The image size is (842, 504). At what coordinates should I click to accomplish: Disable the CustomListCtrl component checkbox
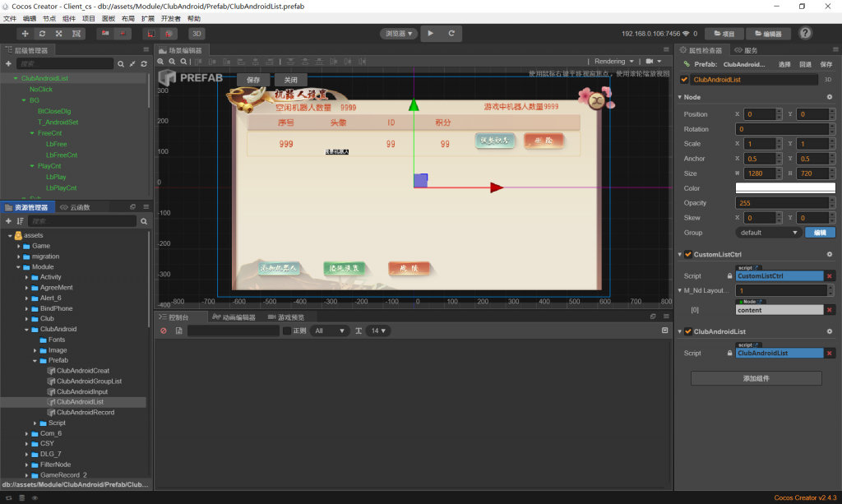tap(688, 254)
